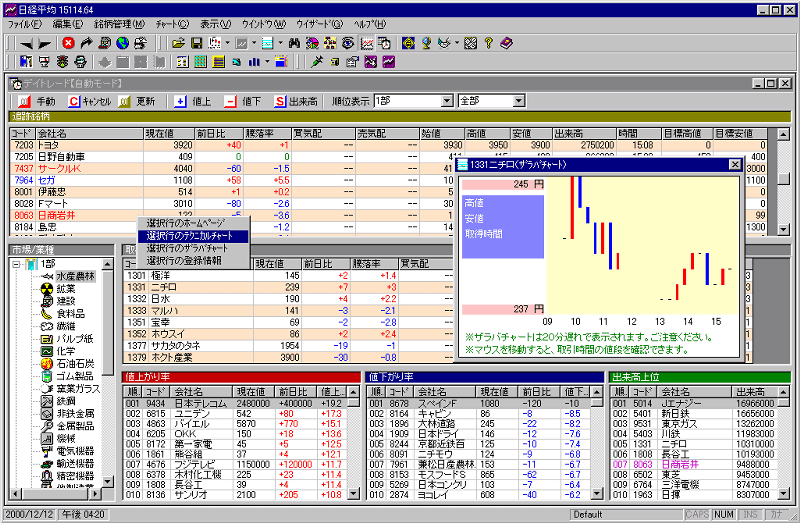Choose 選択行のホームページ from context menu
Image resolution: width=800 pixels, height=523 pixels.
(x=193, y=223)
